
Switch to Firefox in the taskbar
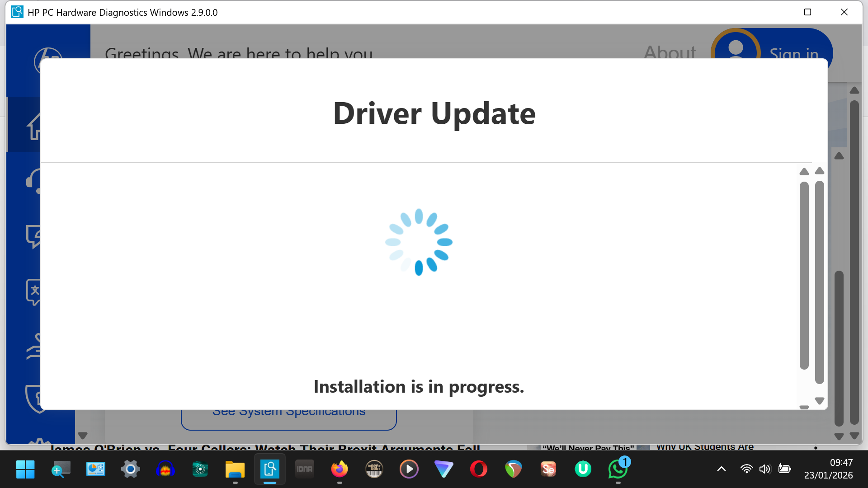[x=340, y=469]
